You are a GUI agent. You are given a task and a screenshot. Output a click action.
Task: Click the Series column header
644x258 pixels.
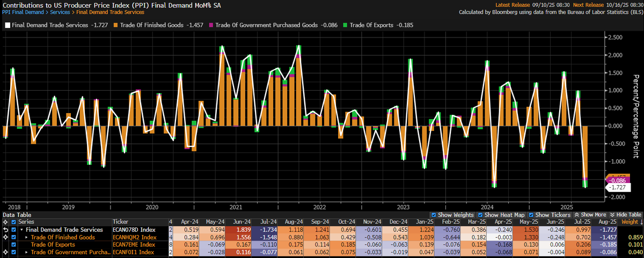coord(64,222)
